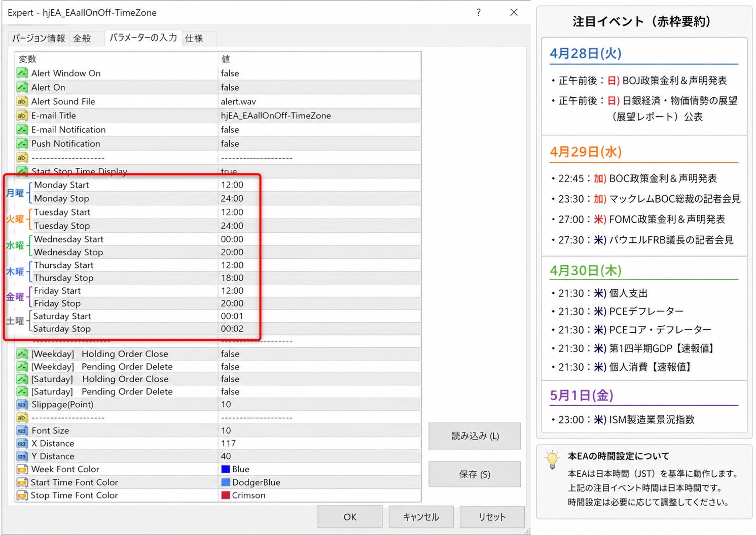Click the Push Notification boolean icon

22,144
